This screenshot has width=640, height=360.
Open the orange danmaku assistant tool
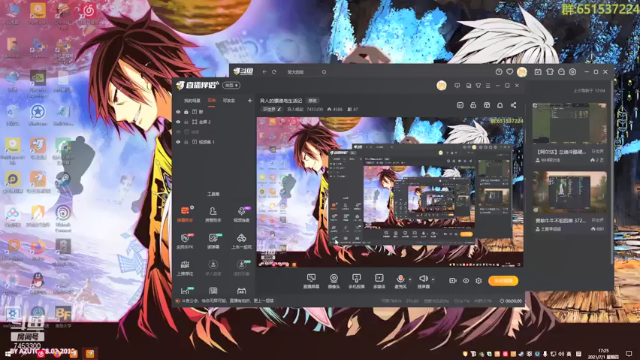(x=185, y=213)
